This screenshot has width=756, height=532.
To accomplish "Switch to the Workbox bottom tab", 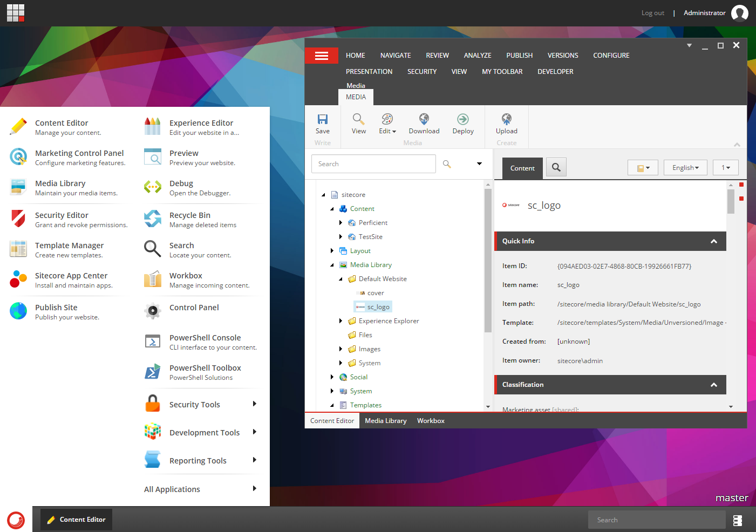I will [x=431, y=421].
